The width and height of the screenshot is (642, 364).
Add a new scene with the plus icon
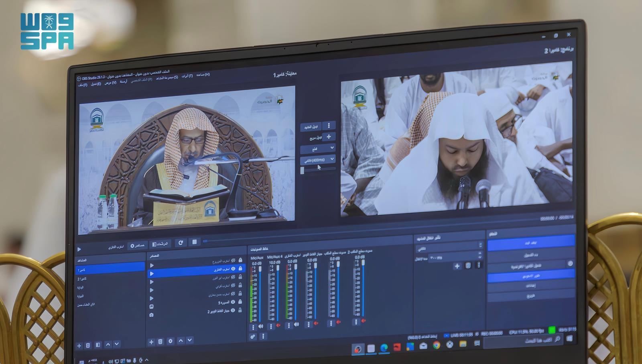(79, 346)
